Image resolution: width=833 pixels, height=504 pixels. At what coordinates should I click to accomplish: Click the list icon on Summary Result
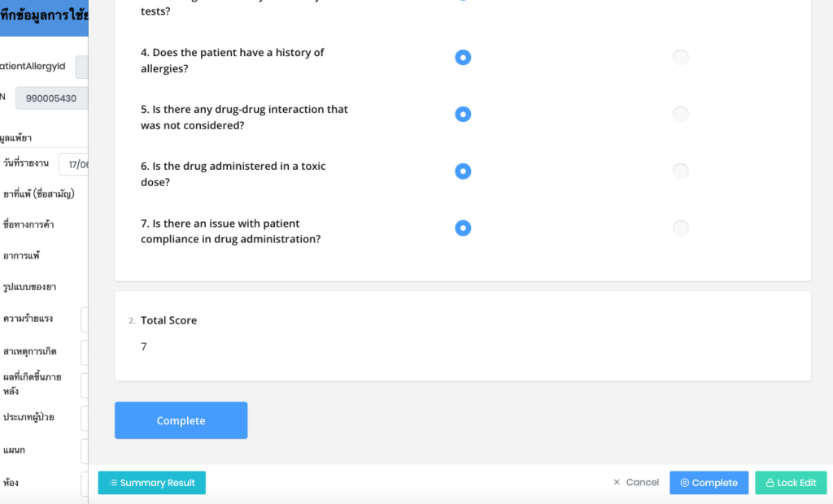coord(113,483)
